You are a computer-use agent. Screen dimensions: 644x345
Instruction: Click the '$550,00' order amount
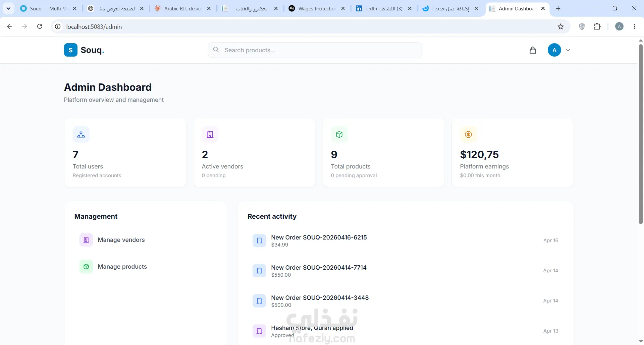click(281, 275)
